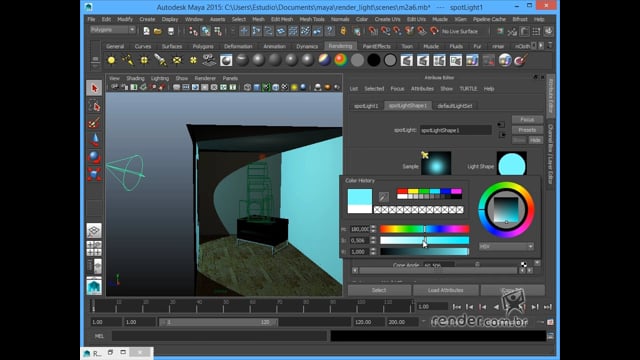Viewport: 640px width, 360px height.
Task: Click the multicolor striped sphere shader icon
Action: click(324, 60)
